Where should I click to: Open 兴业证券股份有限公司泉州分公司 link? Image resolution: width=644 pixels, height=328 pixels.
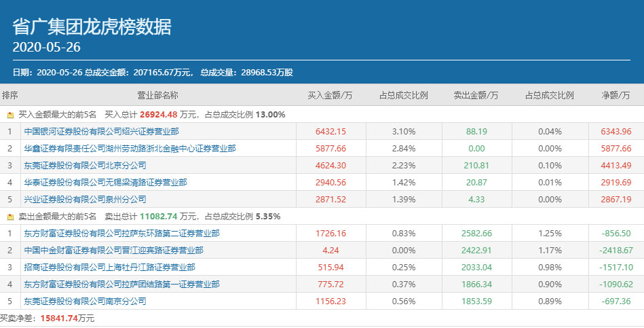85,200
